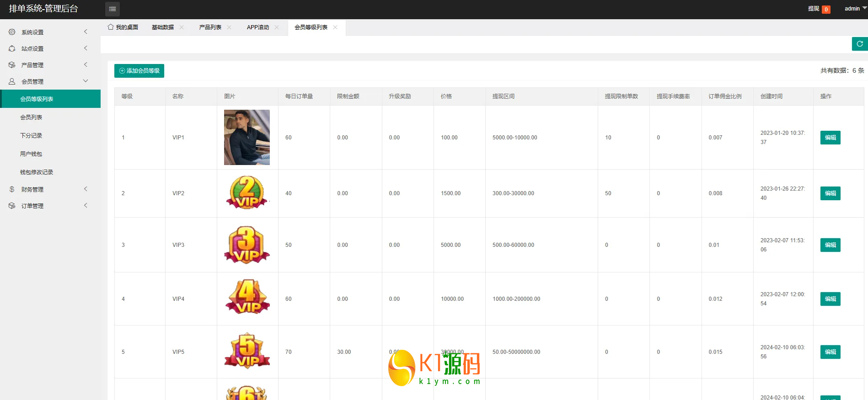The width and height of the screenshot is (868, 400).
Task: Click the green refresh icon button
Action: pyautogui.click(x=860, y=44)
